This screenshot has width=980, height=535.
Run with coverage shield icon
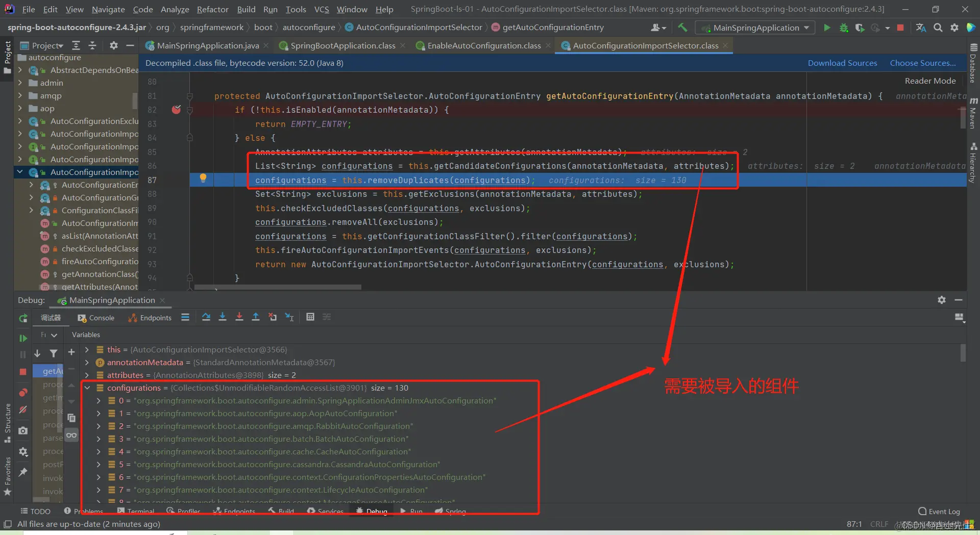(x=860, y=28)
